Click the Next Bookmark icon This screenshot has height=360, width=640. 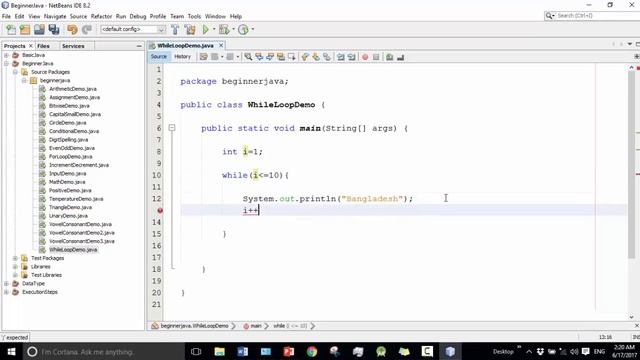(x=316, y=57)
